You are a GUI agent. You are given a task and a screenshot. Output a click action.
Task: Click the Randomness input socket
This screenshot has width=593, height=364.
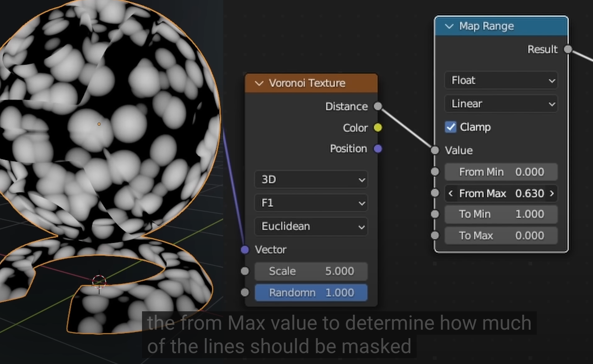pyautogui.click(x=245, y=293)
